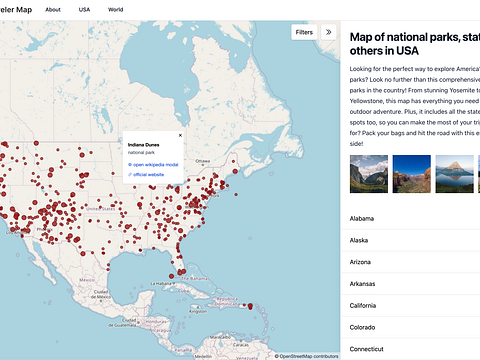Screen dimensions: 480x360
Task: Open the Filters panel
Action: coord(304,32)
